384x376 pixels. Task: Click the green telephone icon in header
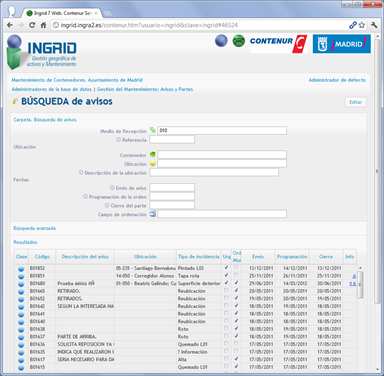(x=239, y=41)
